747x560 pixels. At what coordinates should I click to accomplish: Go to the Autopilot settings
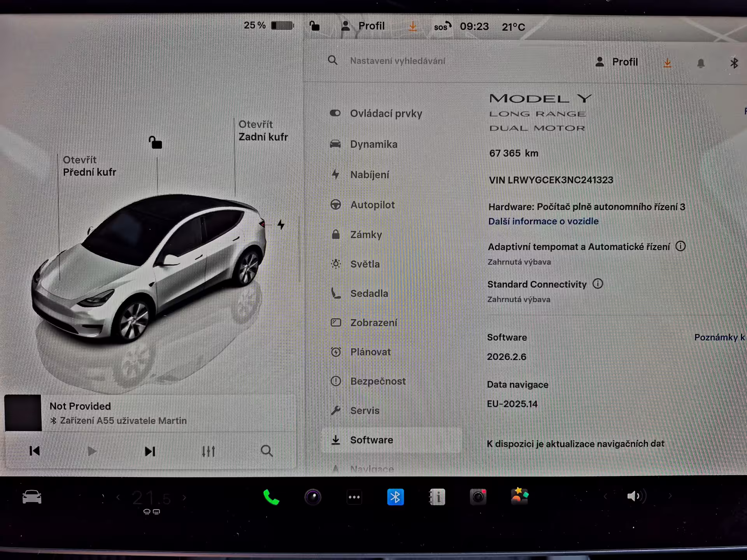click(x=362, y=205)
